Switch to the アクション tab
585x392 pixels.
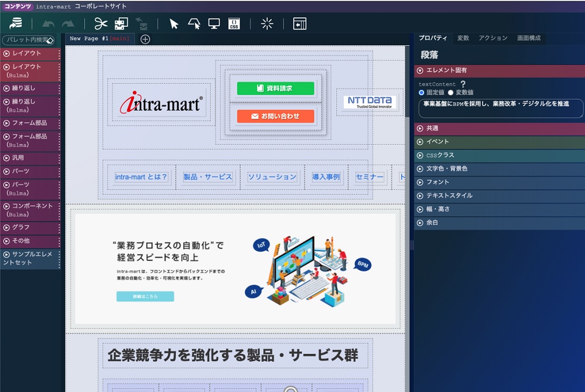pyautogui.click(x=493, y=38)
